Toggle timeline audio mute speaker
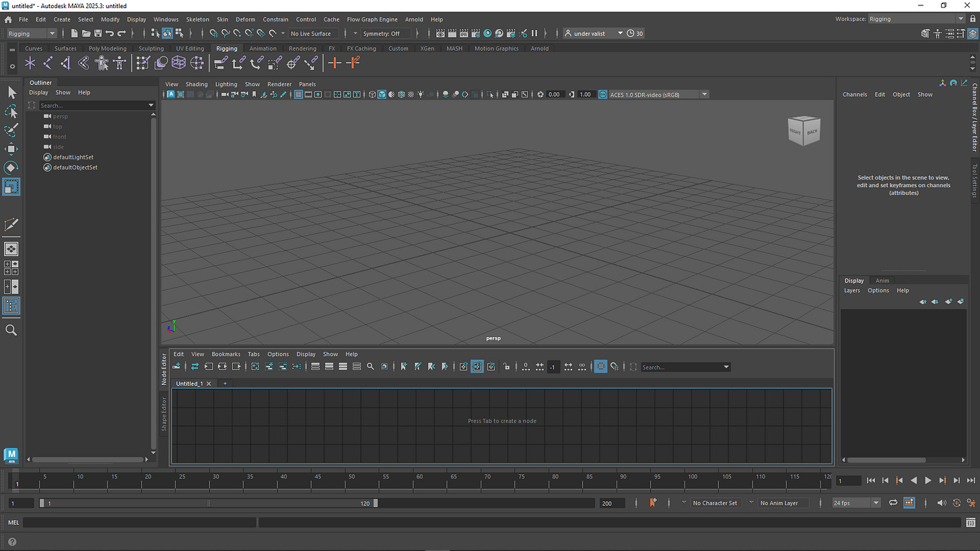 point(941,503)
